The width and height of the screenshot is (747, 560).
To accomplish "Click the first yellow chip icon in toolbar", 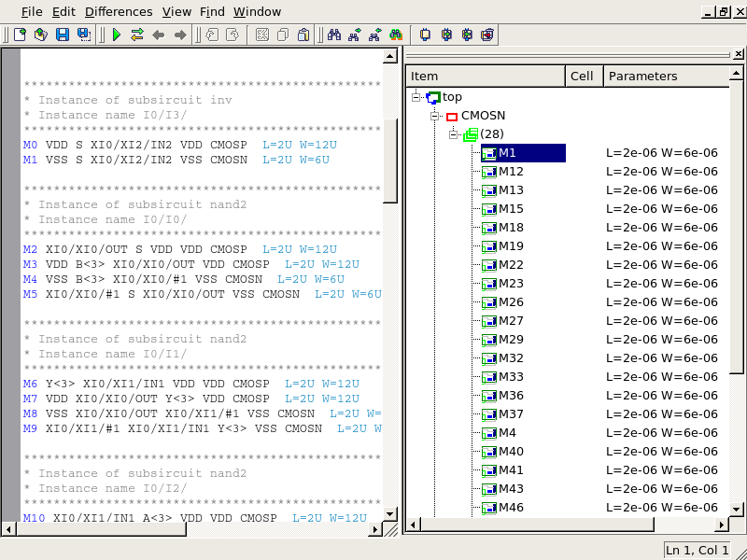I will (425, 35).
